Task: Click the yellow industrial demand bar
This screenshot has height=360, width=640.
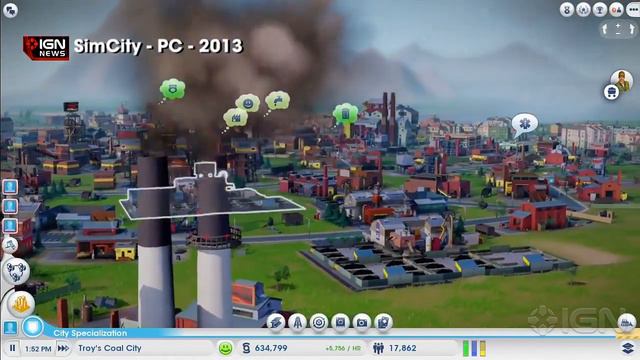Action: pyautogui.click(x=483, y=349)
